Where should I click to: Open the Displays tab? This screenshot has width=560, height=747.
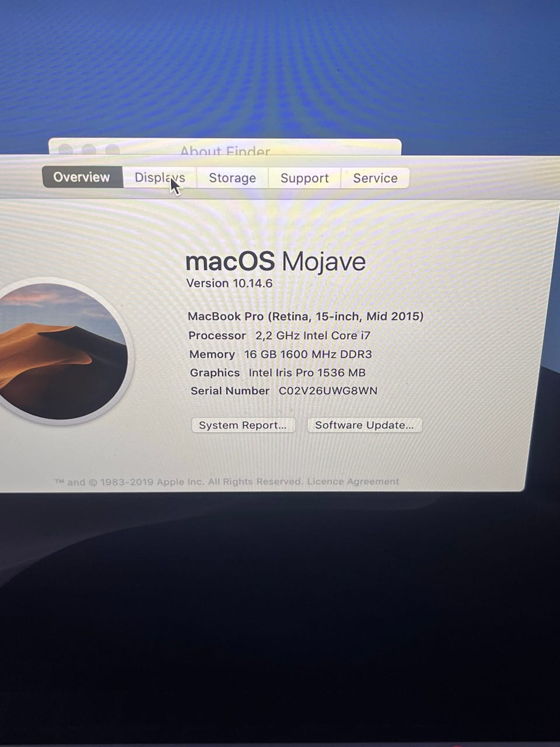[160, 177]
